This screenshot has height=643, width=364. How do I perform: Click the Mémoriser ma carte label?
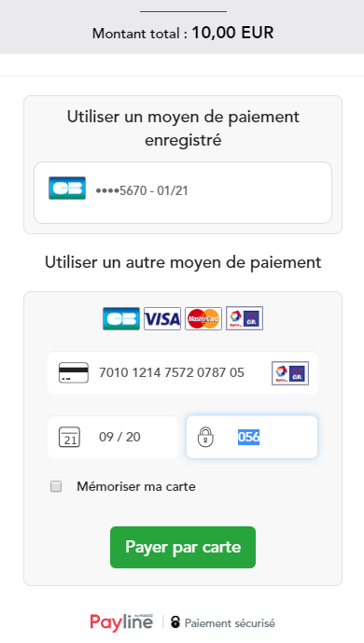[x=136, y=487]
